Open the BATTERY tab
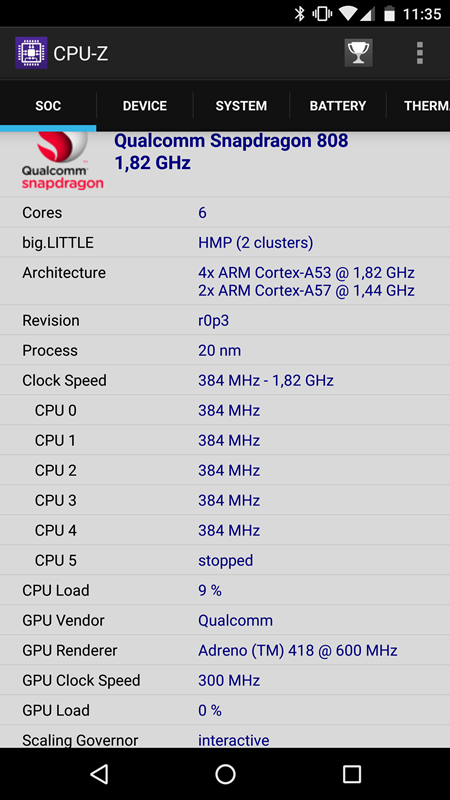The height and width of the screenshot is (800, 450). tap(338, 106)
